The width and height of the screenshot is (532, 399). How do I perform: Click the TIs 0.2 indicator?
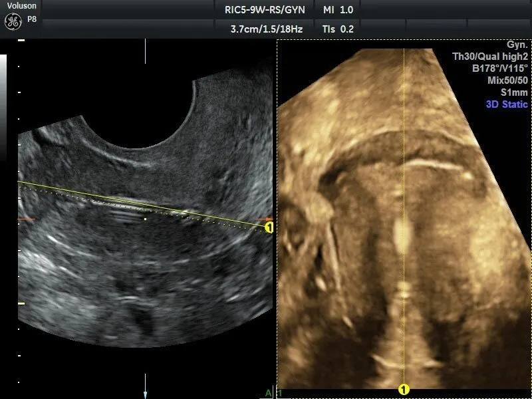click(x=338, y=29)
